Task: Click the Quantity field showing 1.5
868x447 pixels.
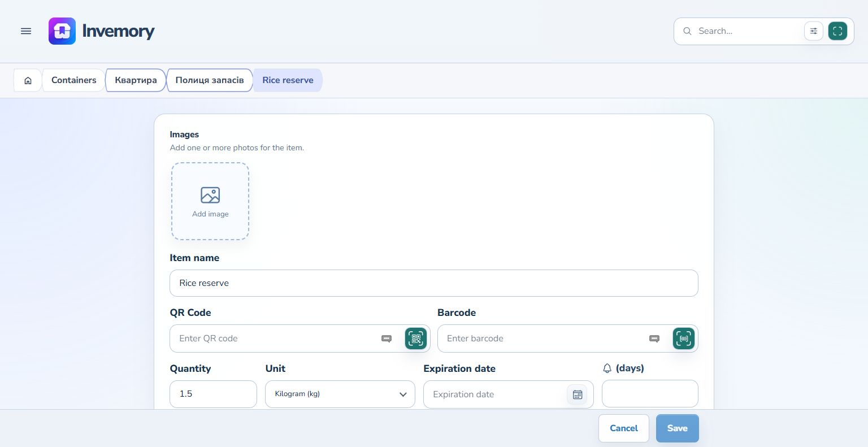Action: click(x=214, y=394)
